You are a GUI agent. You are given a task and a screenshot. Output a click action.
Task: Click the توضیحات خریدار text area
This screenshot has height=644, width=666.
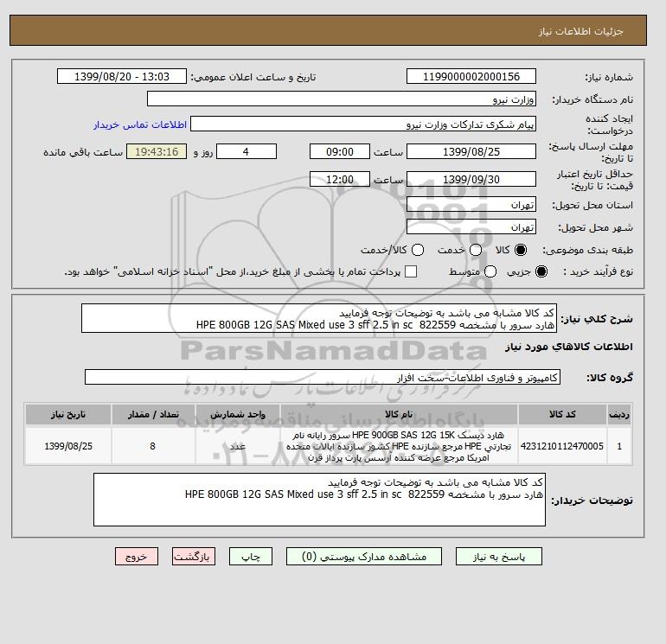[x=319, y=500]
